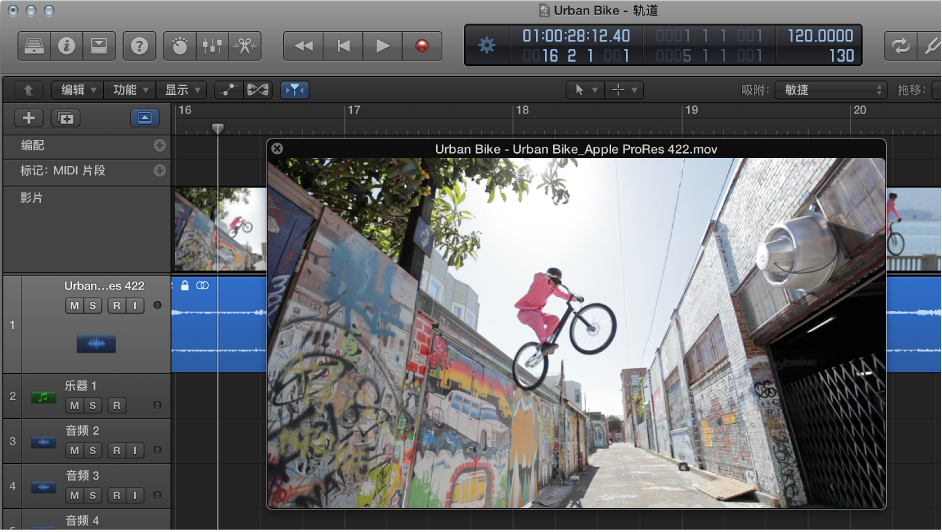Open the 编辑 dropdown menu
Screen dimensions: 942x532
tap(78, 90)
